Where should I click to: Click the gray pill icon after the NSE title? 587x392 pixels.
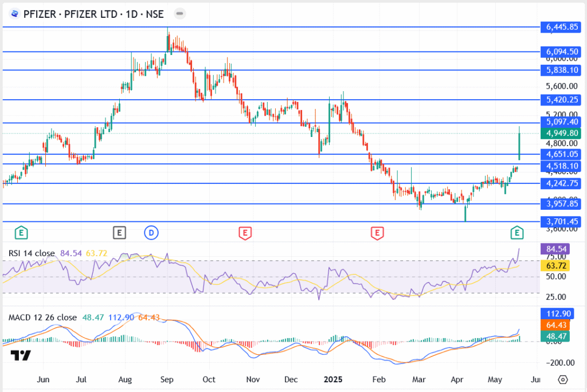pos(179,14)
